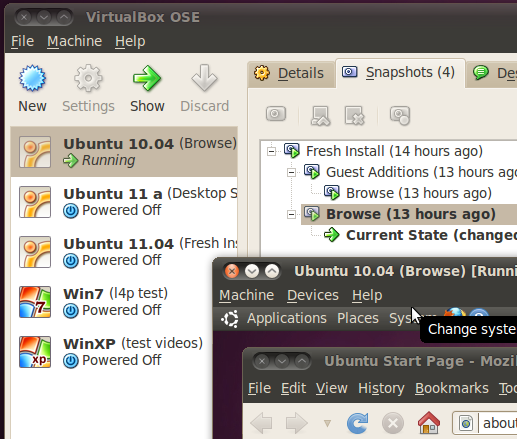
Task: Click the Firefox Forward arrow
Action: click(297, 423)
